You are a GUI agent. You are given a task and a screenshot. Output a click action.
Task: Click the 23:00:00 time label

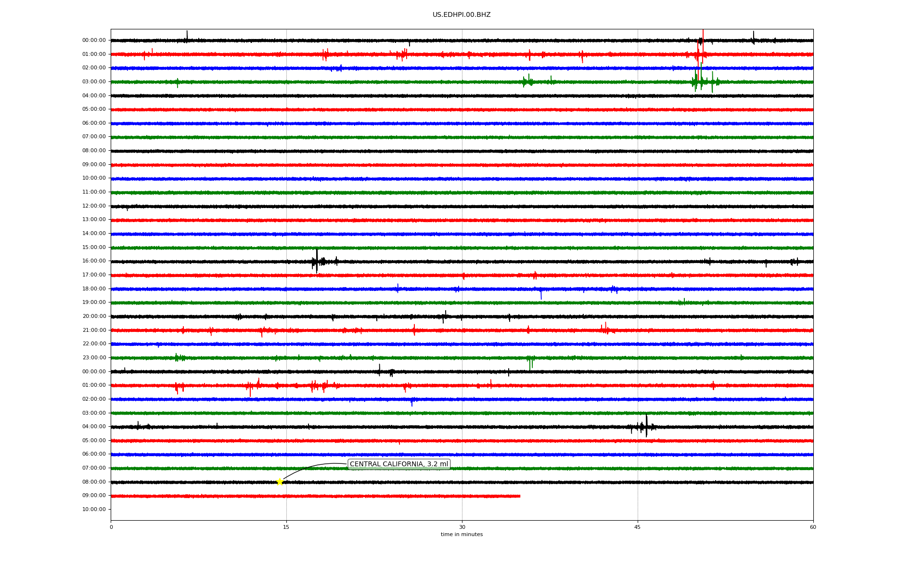pos(94,358)
